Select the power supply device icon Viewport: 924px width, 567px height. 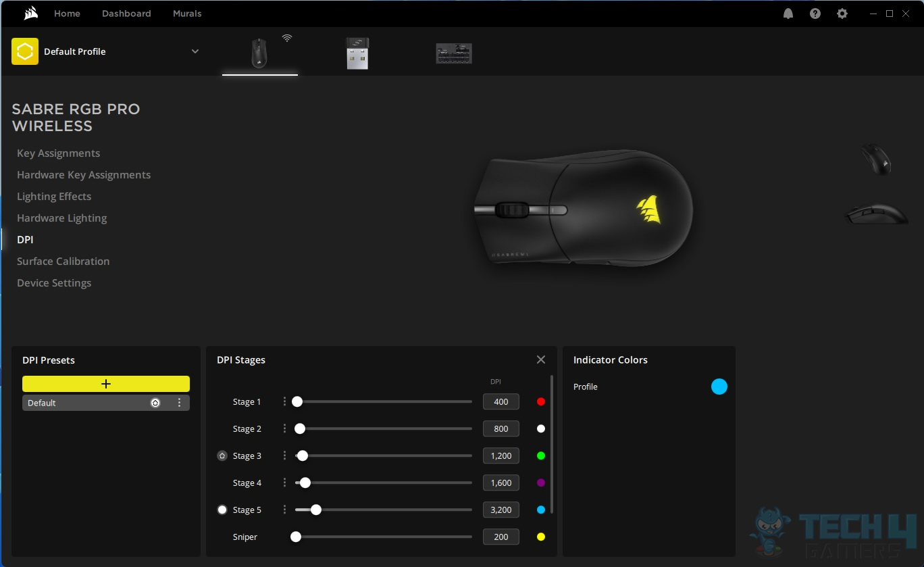point(454,53)
